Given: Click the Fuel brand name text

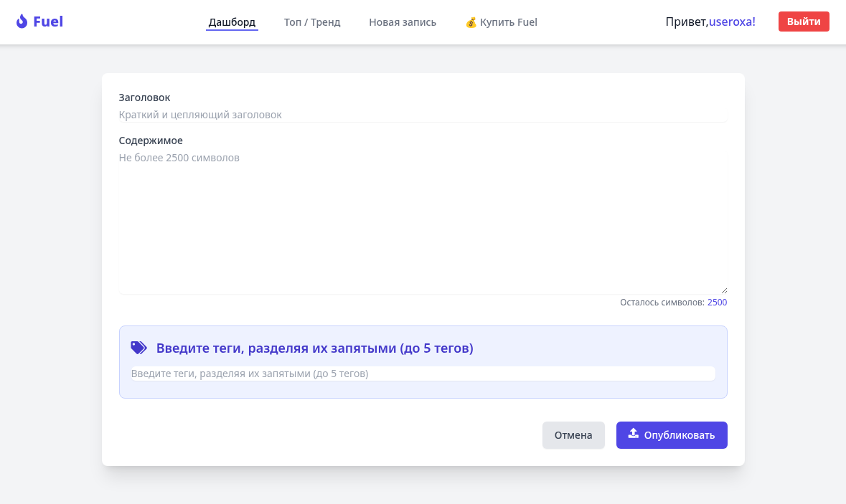Looking at the screenshot, I should point(48,22).
